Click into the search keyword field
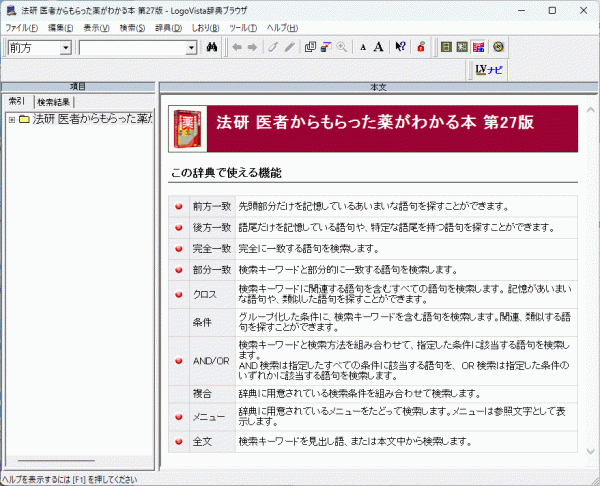This screenshot has width=600, height=486. point(133,48)
